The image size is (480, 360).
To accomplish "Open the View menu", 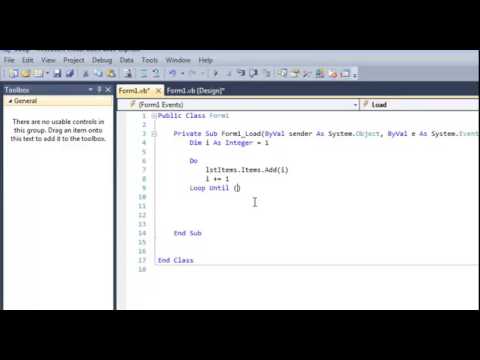I will [x=48, y=60].
